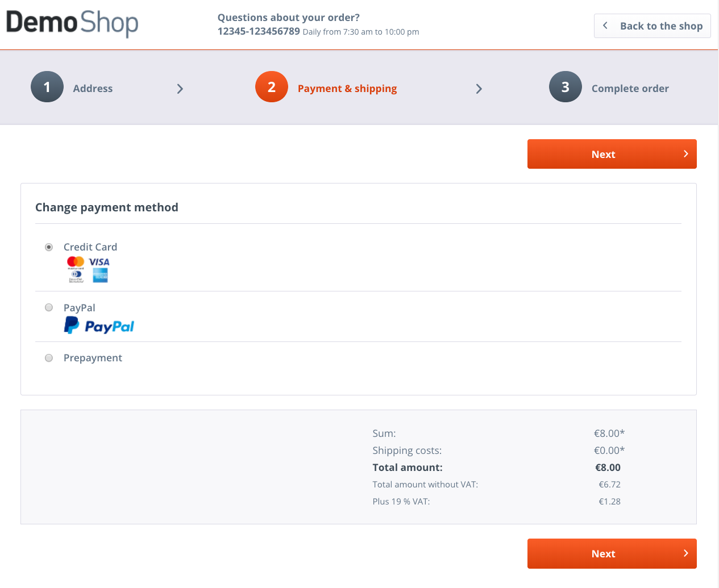719x588 pixels.
Task: Click the bottom Next button
Action: tap(612, 553)
